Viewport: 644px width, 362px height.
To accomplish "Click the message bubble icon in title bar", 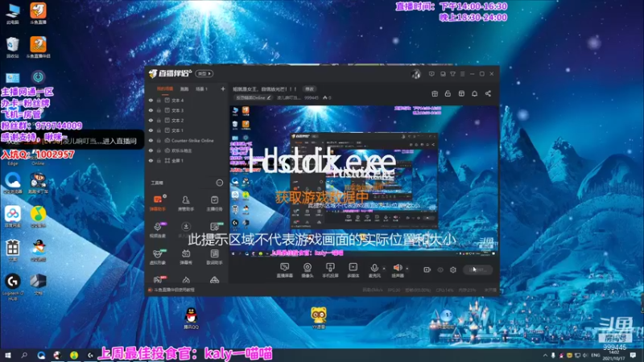I will tap(431, 74).
